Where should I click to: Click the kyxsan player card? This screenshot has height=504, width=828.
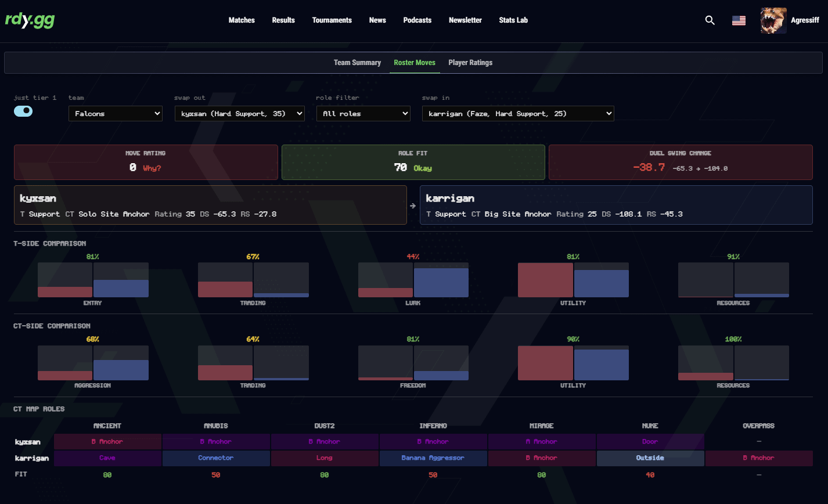click(x=210, y=205)
